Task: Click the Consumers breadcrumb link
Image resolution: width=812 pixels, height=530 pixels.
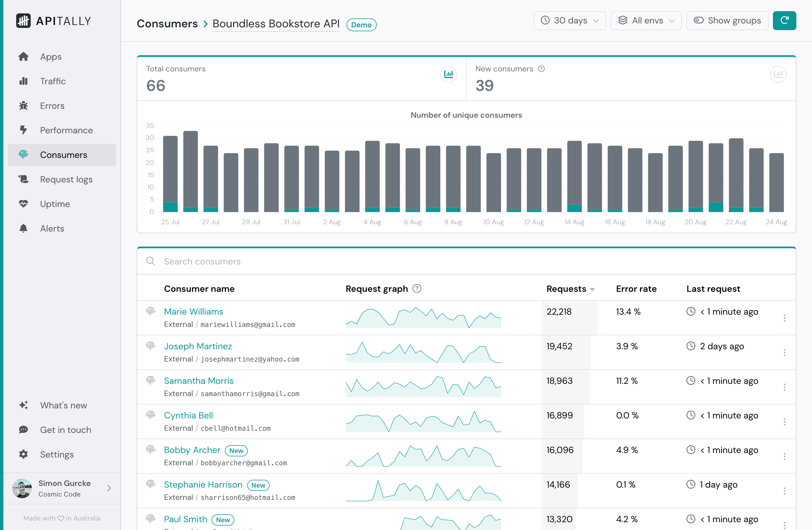Action: [167, 23]
